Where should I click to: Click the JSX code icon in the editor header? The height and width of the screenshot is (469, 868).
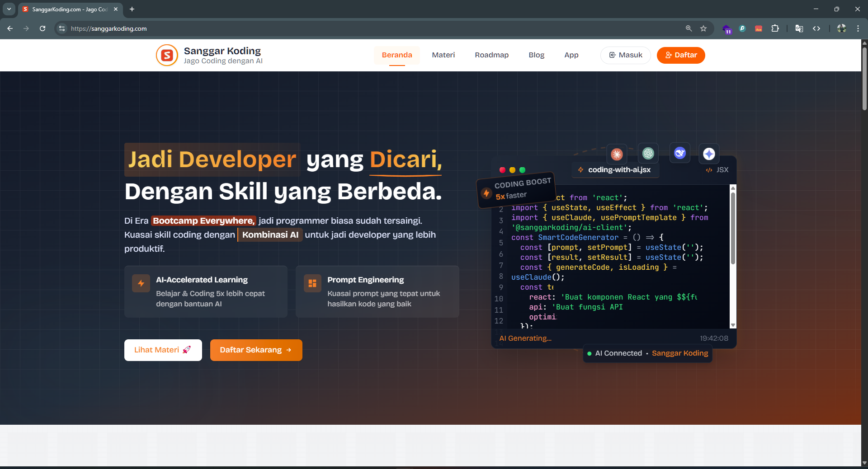point(709,170)
